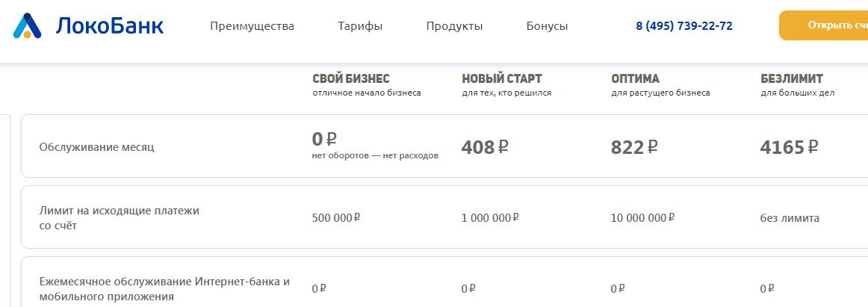Image resolution: width=868 pixels, height=307 pixels.
Task: Click the ЛокоБанк triangle logo icon
Action: pyautogui.click(x=28, y=26)
